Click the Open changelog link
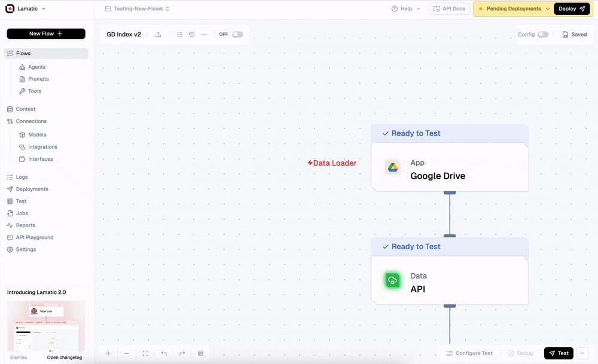The image size is (598, 364). [65, 357]
